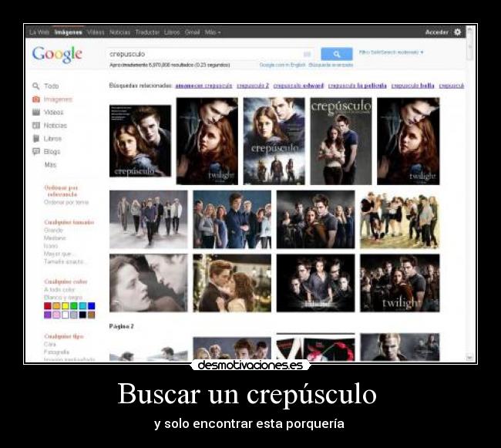Open the Google.com in English link

[x=282, y=65]
